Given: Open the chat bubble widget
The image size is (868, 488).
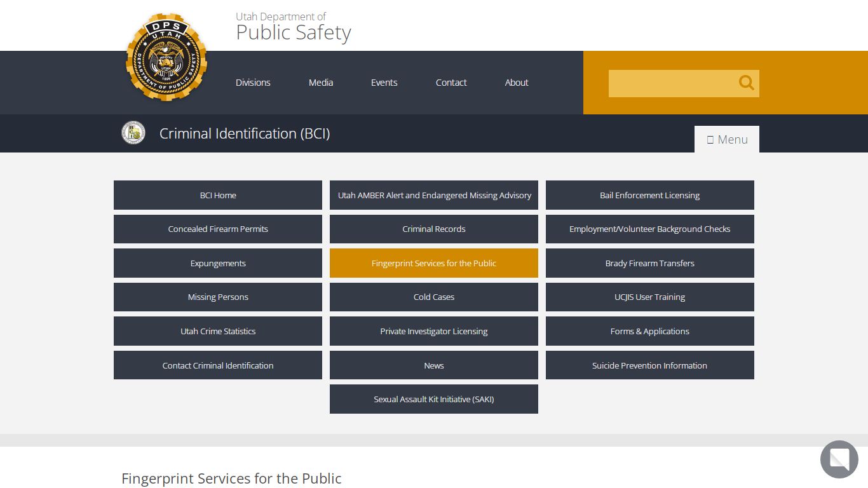Looking at the screenshot, I should (839, 459).
